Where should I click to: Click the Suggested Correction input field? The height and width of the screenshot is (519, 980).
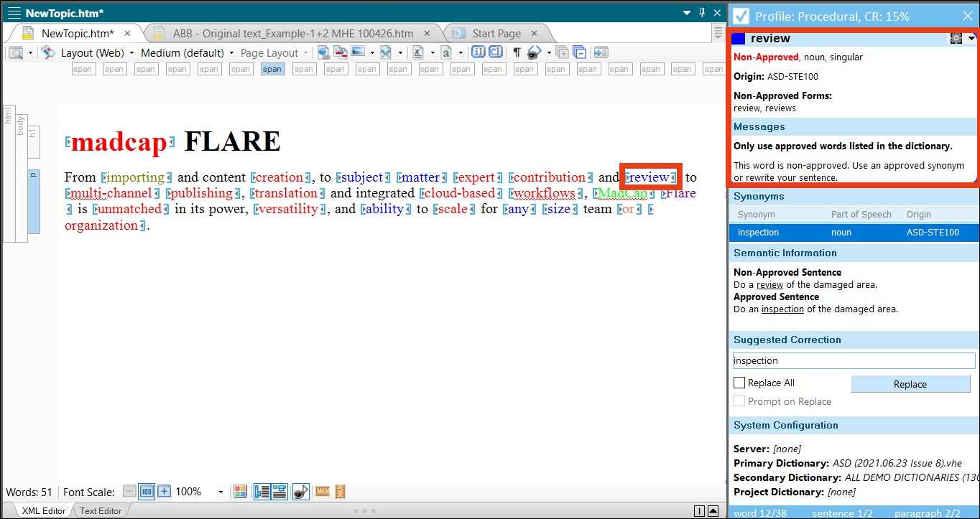(854, 360)
